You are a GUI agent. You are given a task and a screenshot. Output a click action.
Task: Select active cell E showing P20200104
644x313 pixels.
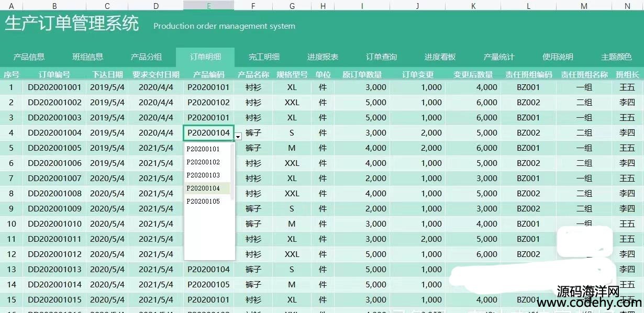[209, 133]
